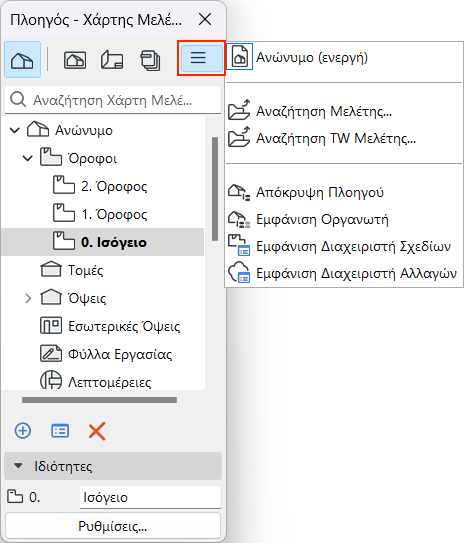Switch to the View Map toolbar icon
This screenshot has height=543, width=465.
tap(75, 60)
